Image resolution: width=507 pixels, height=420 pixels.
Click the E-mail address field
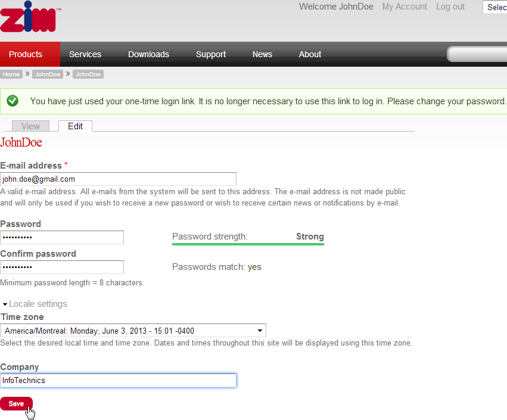click(x=118, y=179)
